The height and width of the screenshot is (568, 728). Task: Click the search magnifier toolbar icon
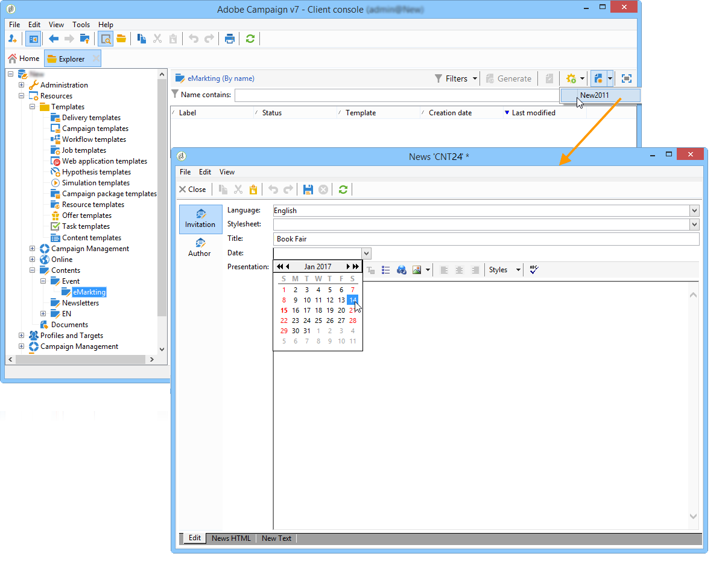106,39
